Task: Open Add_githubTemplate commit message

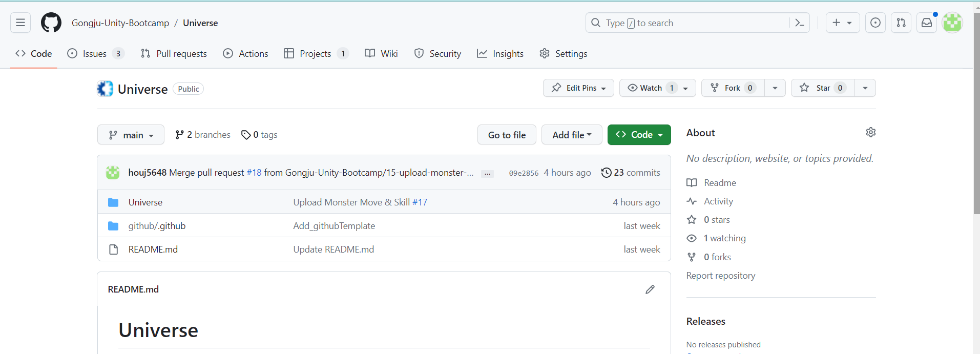Action: (x=334, y=226)
